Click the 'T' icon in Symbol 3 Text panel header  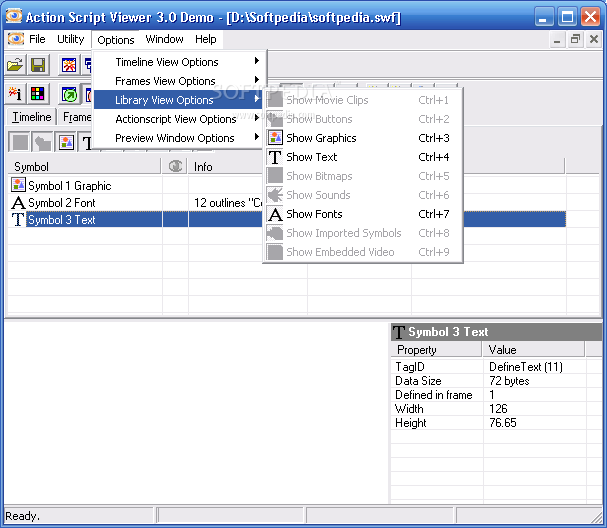(x=399, y=332)
